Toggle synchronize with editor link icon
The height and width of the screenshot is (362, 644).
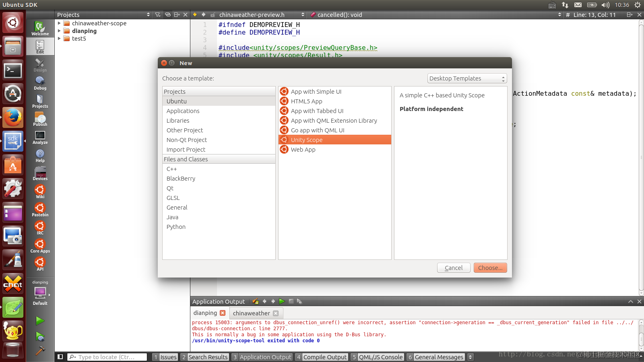point(167,14)
